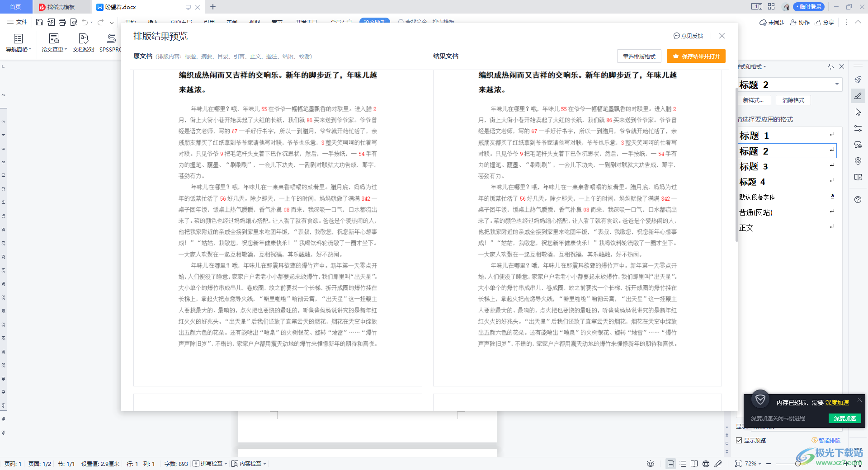This screenshot has width=868, height=470.
Task: Switch to web layout view in status bar
Action: point(706,464)
